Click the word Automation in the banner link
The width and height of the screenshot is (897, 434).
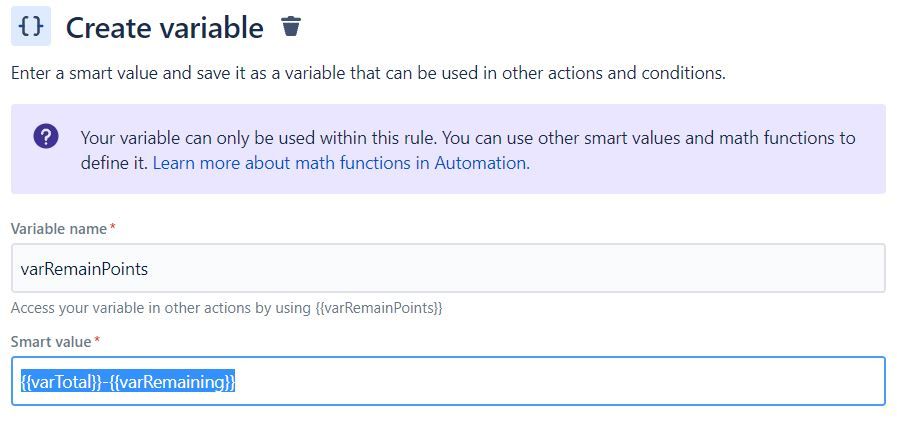[482, 163]
